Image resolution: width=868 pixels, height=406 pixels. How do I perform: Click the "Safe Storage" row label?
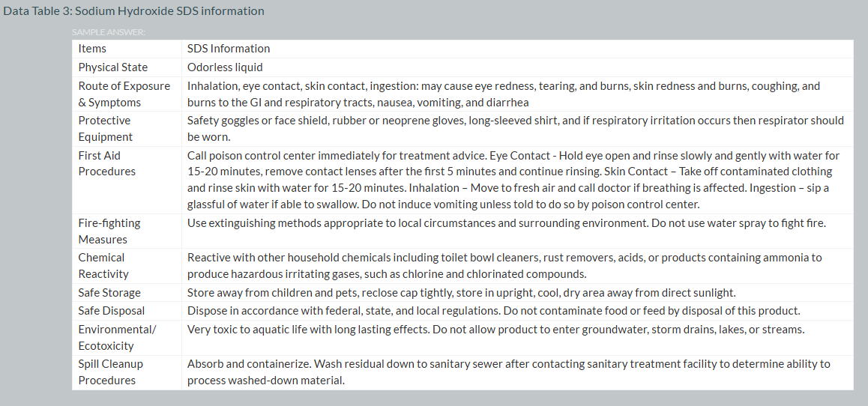click(109, 292)
